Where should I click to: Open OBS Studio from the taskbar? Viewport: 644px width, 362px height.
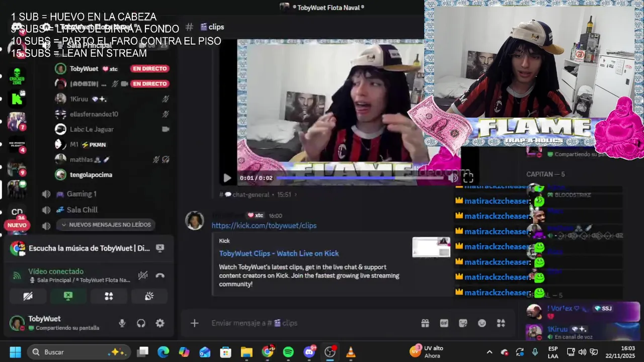[330, 352]
